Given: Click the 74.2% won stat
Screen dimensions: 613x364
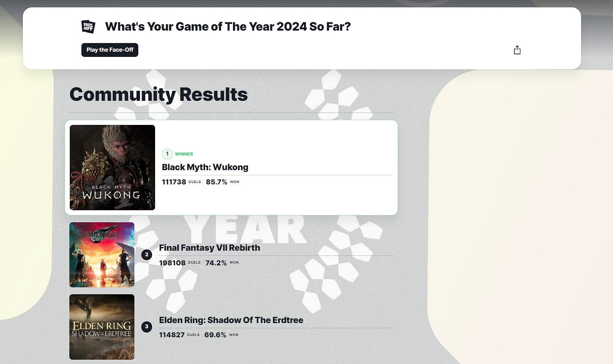Looking at the screenshot, I should coord(216,263).
